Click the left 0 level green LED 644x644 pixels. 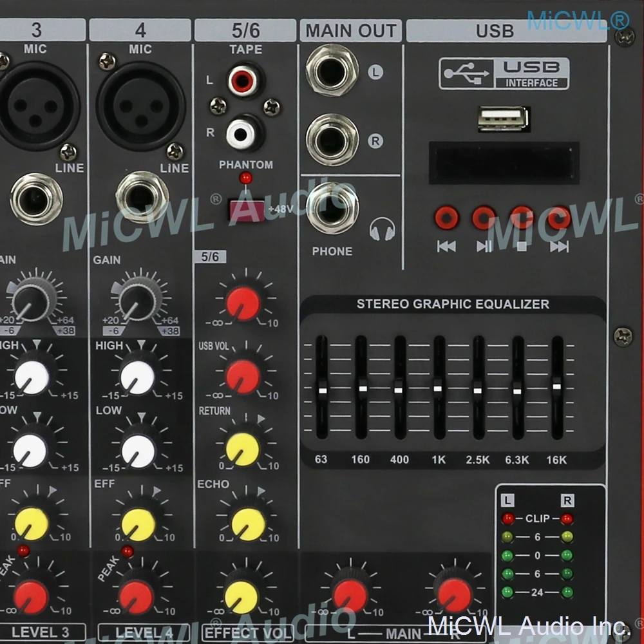coord(507,556)
